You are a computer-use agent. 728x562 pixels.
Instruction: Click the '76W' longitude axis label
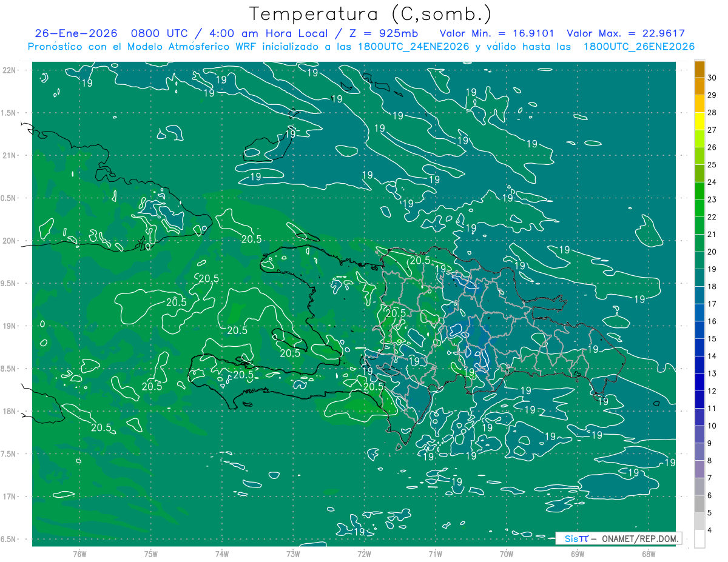79,554
